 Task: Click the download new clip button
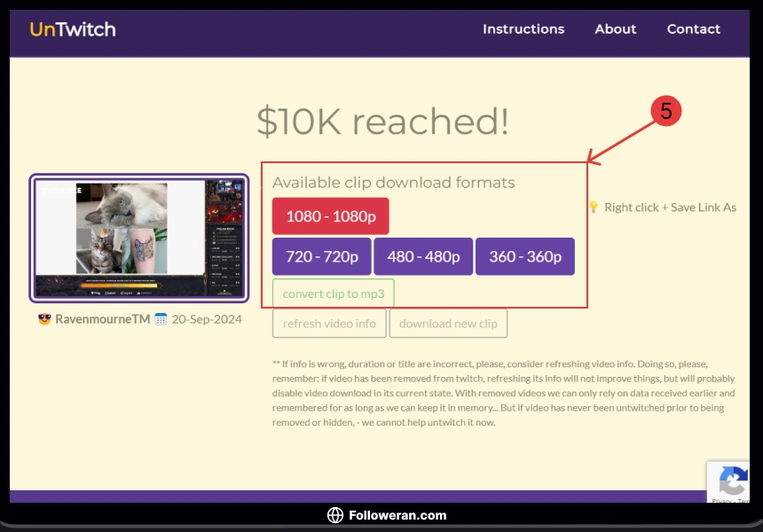click(x=448, y=324)
